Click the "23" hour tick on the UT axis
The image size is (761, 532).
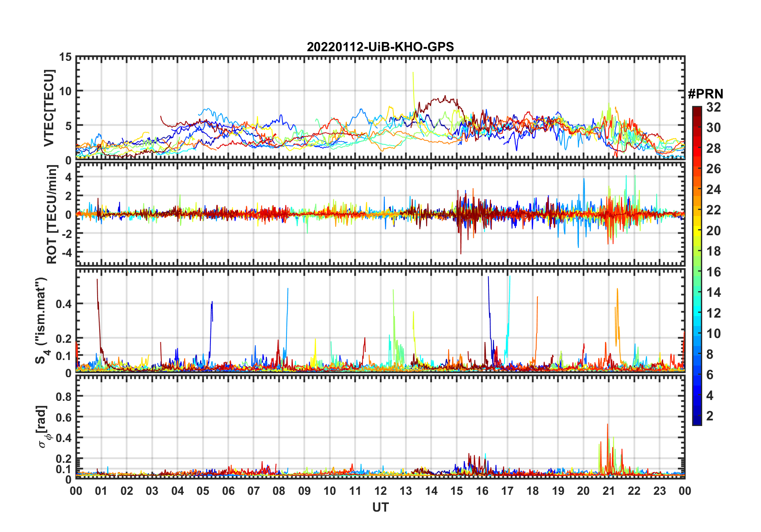[x=659, y=491]
